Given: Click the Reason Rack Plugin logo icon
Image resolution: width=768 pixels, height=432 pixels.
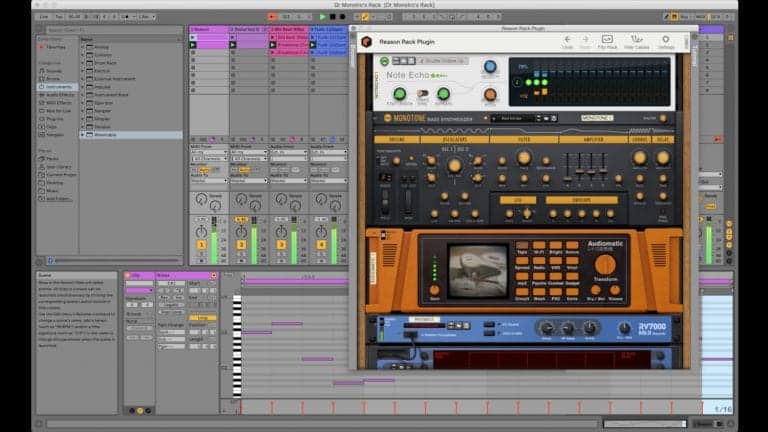Looking at the screenshot, I should [x=366, y=42].
